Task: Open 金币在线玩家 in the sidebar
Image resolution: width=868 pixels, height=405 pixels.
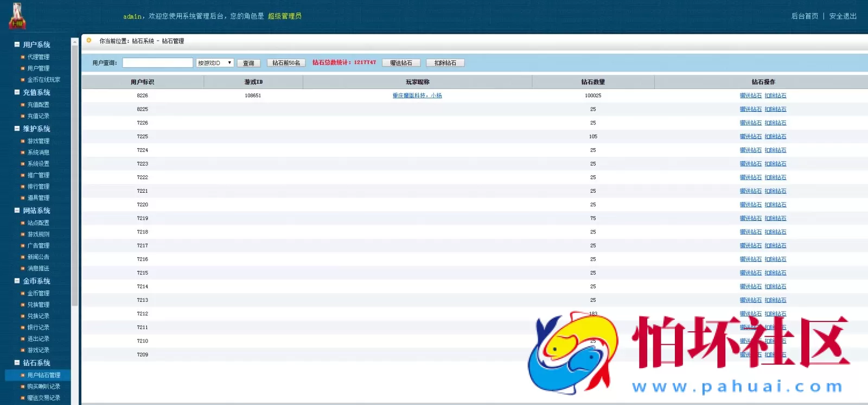Action: point(43,80)
